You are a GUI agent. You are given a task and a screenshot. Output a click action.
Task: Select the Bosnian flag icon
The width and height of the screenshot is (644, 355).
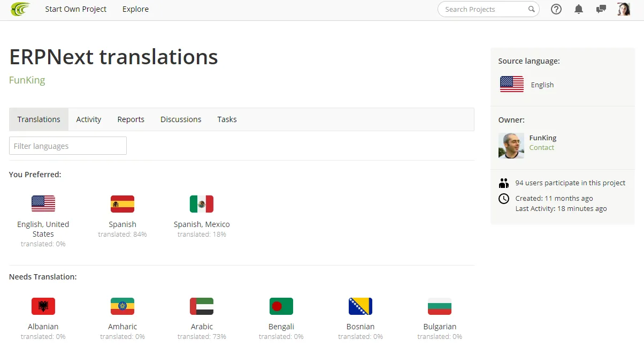(x=361, y=306)
